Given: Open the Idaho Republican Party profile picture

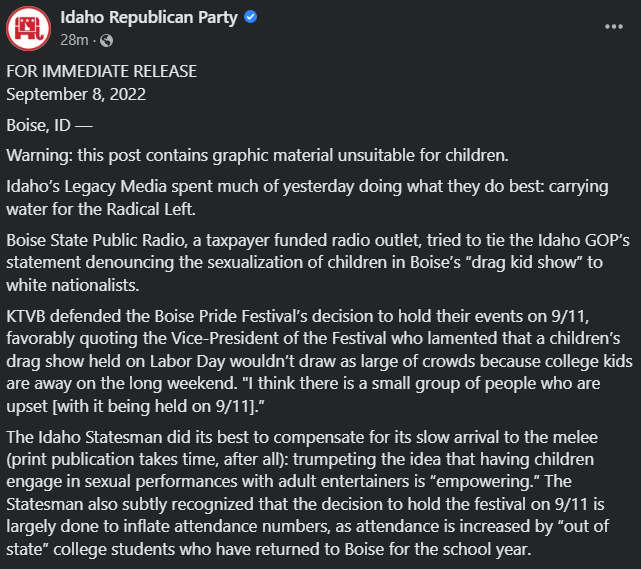Looking at the screenshot, I should coord(29,29).
